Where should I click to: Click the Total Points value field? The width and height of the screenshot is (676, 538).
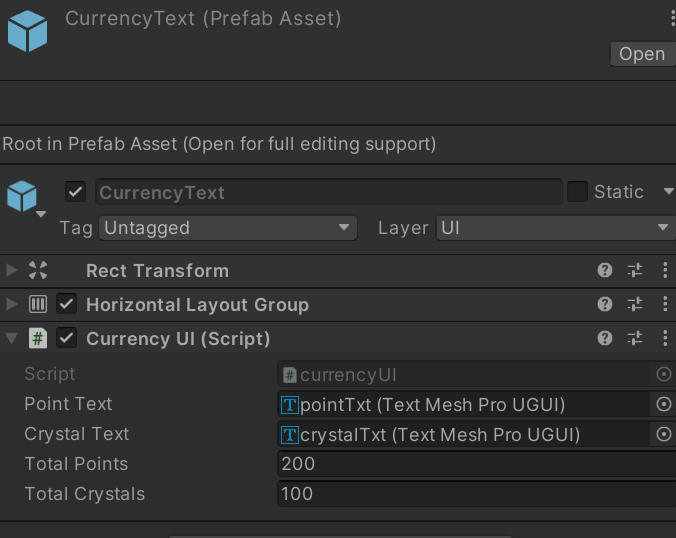tap(477, 464)
